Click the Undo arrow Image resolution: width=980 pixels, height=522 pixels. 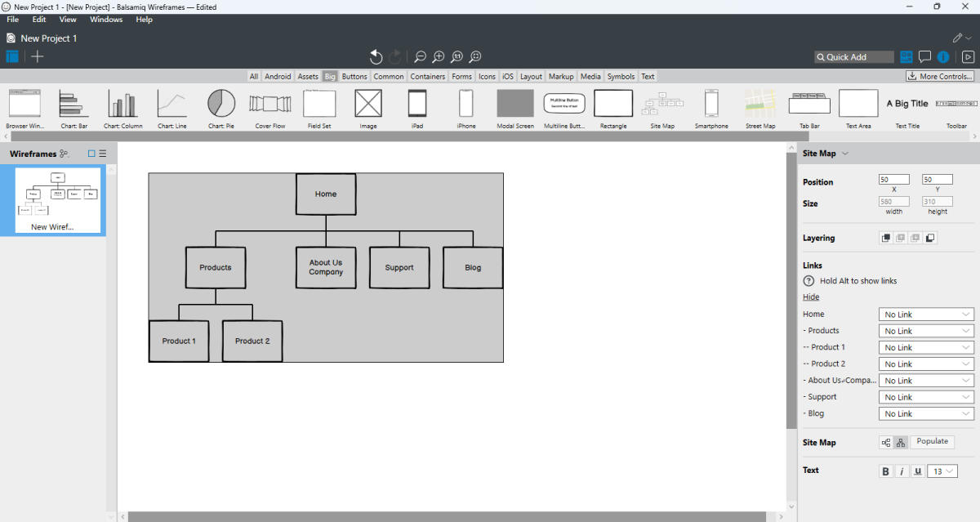tap(376, 56)
